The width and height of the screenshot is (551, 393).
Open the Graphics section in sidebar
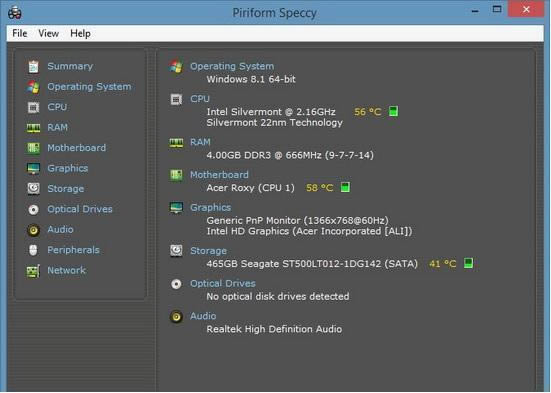tap(68, 168)
